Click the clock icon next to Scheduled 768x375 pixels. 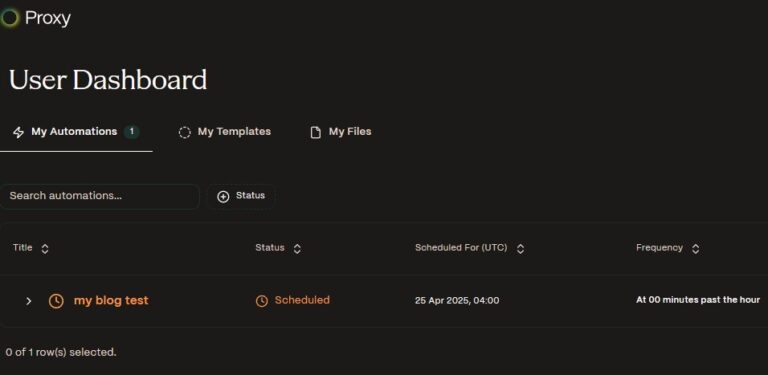[x=262, y=301]
